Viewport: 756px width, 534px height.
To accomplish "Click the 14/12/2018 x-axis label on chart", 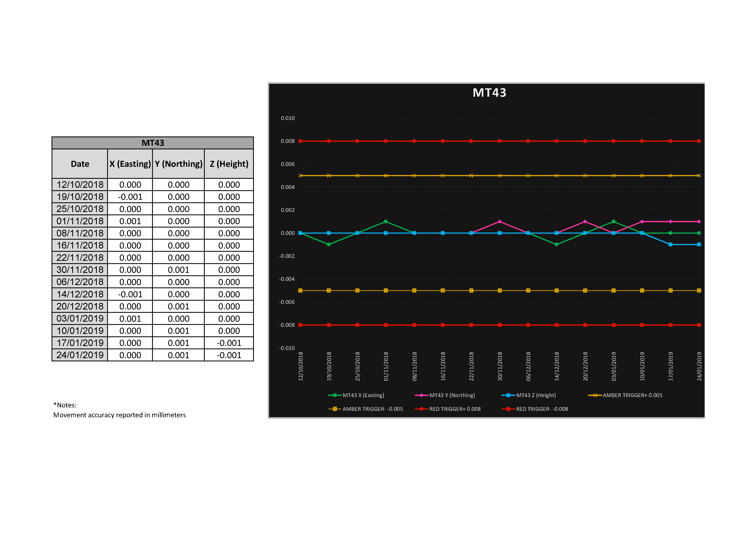I will pos(557,367).
